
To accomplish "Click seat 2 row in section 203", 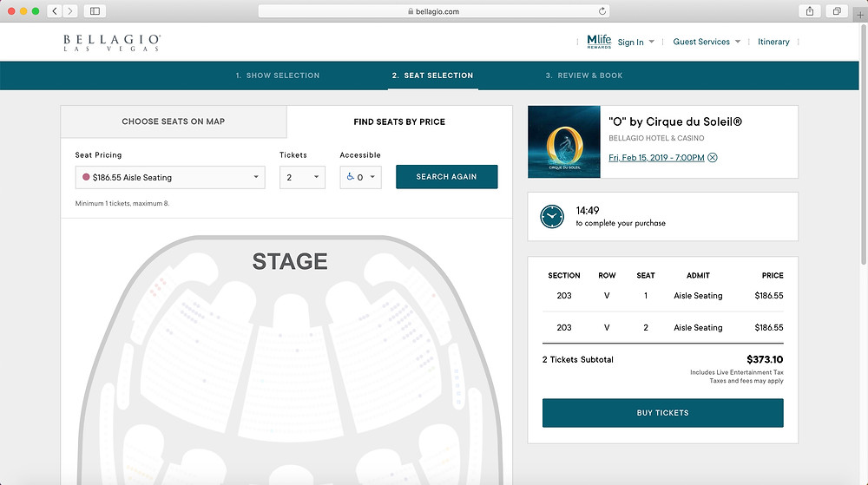I will (x=662, y=327).
